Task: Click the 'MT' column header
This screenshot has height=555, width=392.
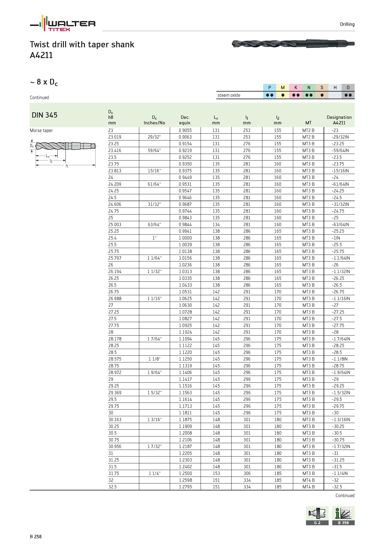Action: [x=308, y=123]
